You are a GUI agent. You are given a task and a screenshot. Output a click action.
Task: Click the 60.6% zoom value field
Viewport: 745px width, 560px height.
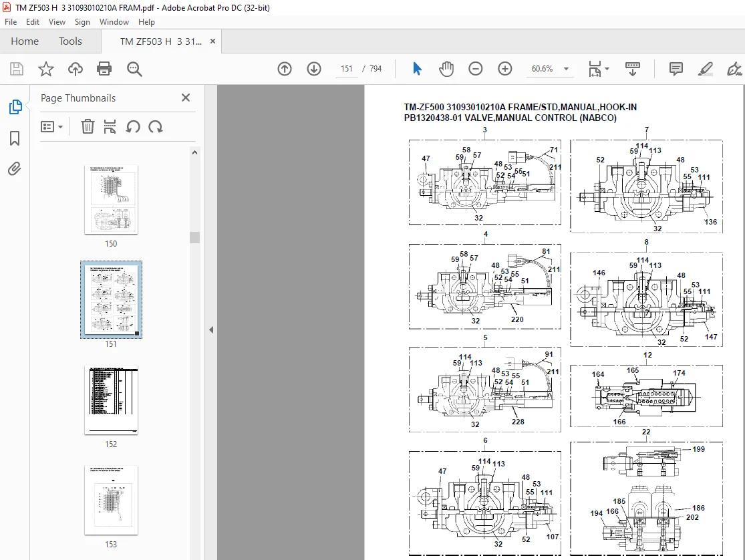(x=542, y=69)
